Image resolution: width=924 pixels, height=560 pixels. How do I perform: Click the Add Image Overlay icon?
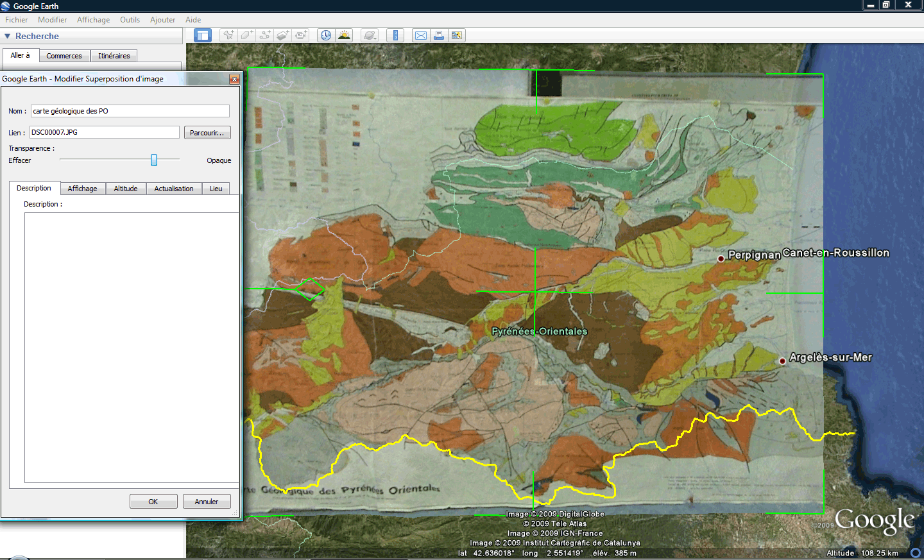pyautogui.click(x=283, y=35)
